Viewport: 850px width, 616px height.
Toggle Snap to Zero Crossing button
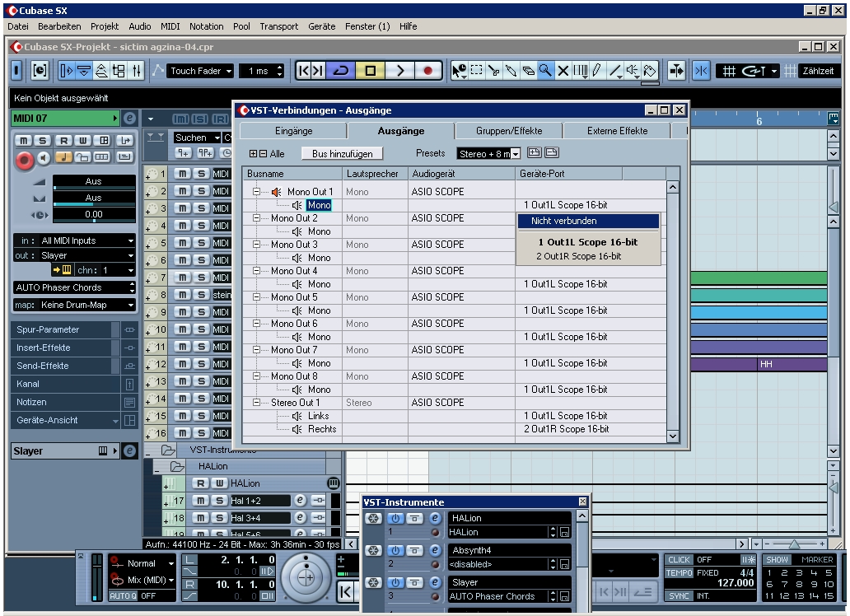(701, 71)
